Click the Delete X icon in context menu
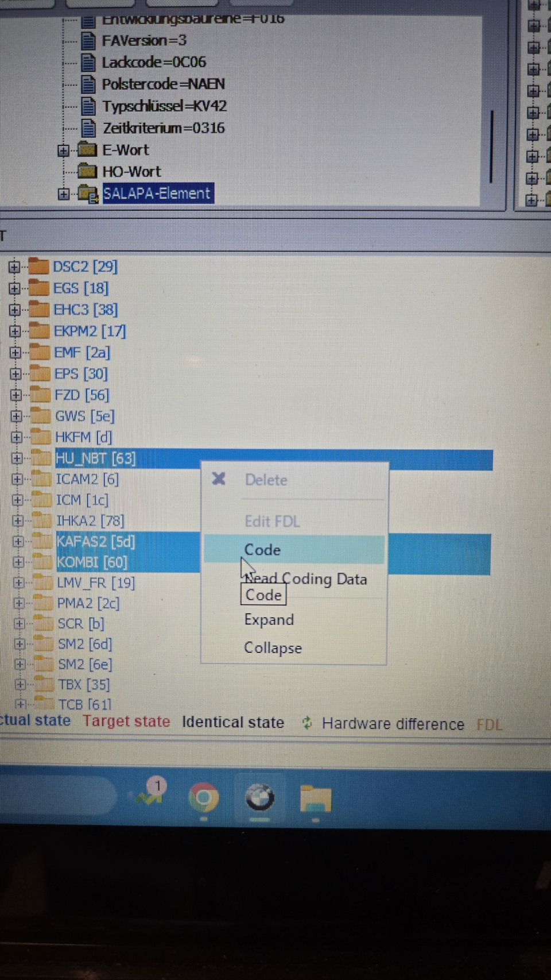 pos(219,479)
